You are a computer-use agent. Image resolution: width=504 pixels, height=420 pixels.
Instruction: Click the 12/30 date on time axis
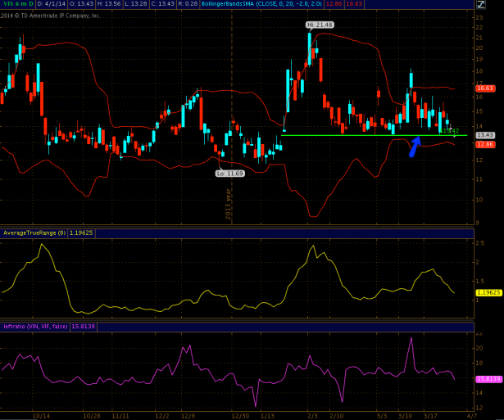point(241,416)
